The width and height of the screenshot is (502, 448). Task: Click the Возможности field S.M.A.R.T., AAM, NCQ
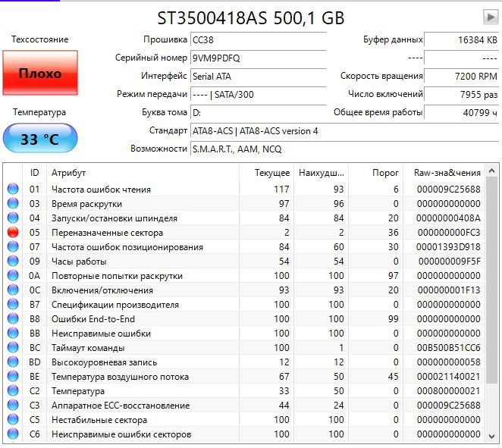click(x=344, y=149)
